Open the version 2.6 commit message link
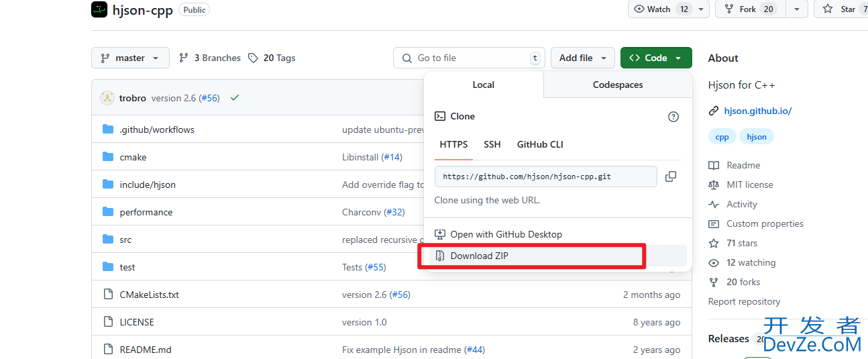The image size is (868, 359). pos(174,98)
